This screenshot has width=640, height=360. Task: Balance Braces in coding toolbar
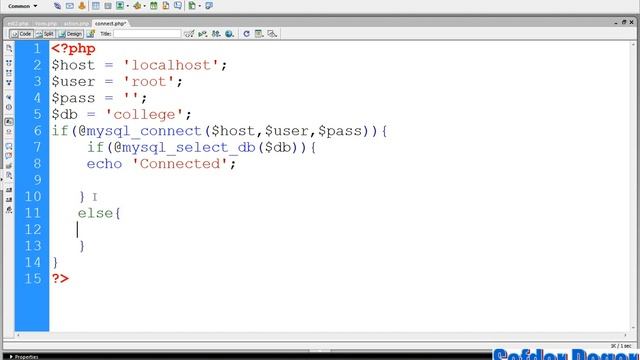(x=9, y=107)
